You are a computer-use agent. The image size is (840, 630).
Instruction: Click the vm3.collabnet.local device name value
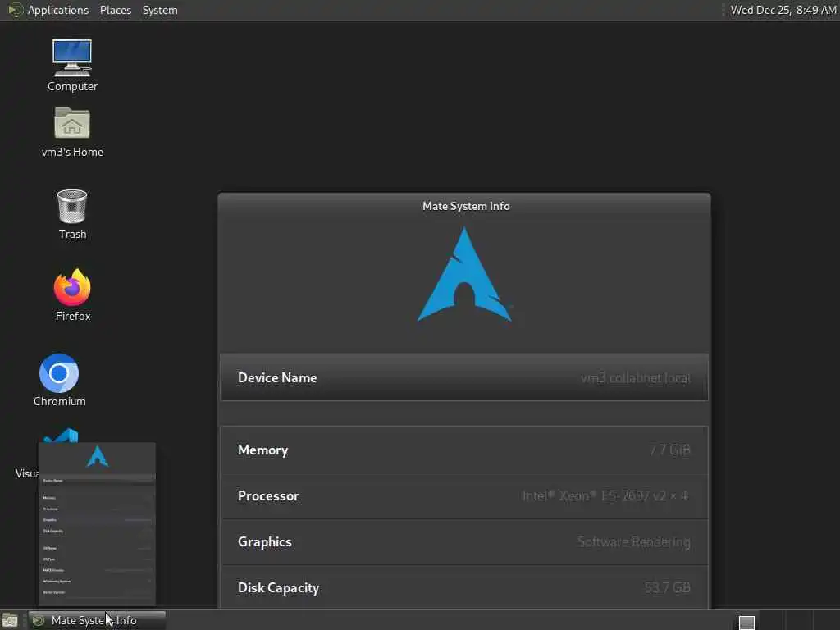[636, 377]
